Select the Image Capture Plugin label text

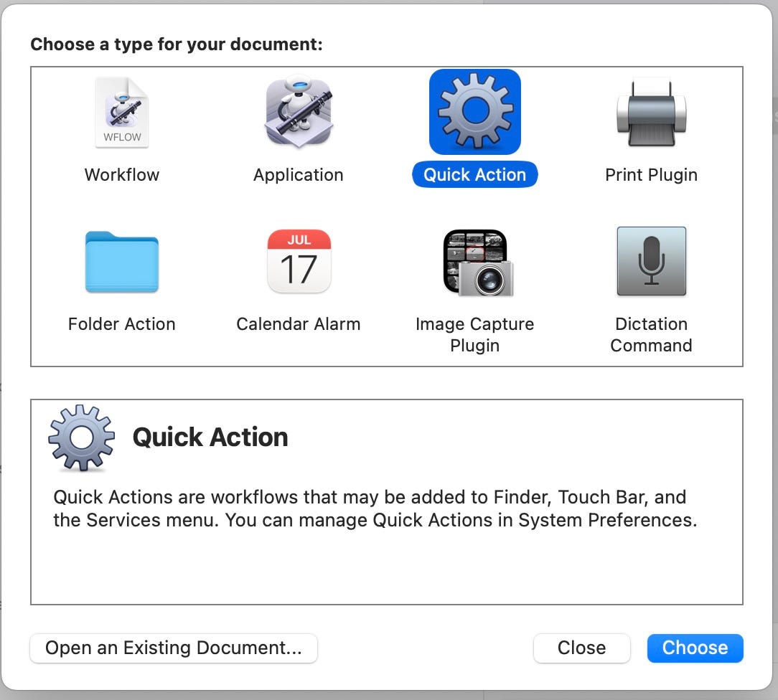[x=474, y=334]
